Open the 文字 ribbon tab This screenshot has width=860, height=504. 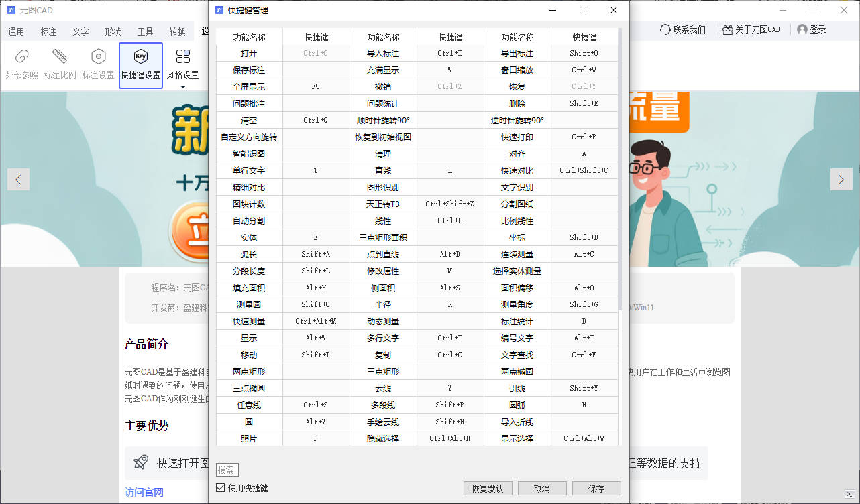(x=80, y=31)
